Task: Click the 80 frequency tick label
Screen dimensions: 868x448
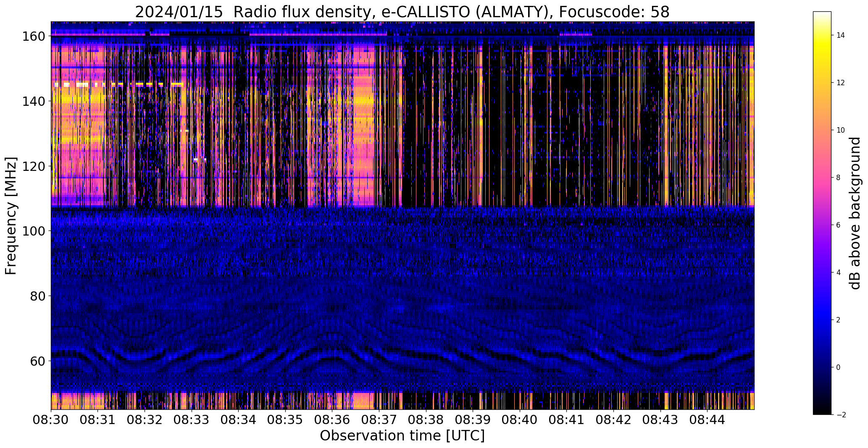Action: pyautogui.click(x=38, y=296)
